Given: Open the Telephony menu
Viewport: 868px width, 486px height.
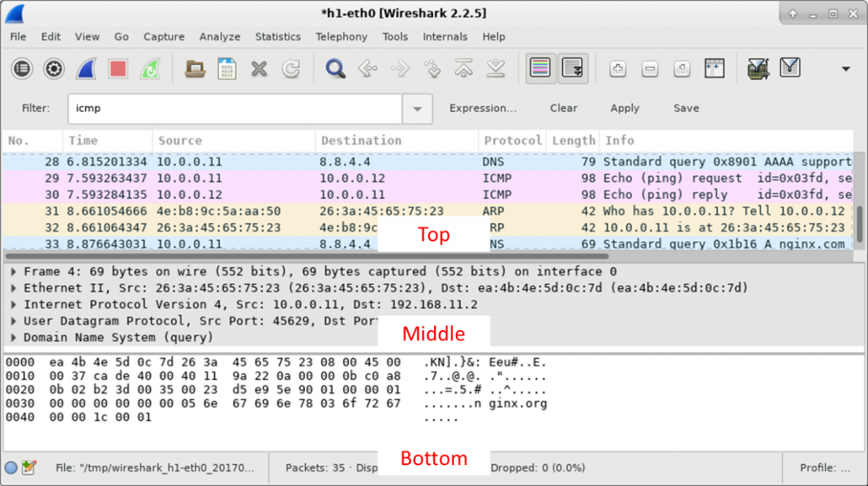Looking at the screenshot, I should click(341, 37).
